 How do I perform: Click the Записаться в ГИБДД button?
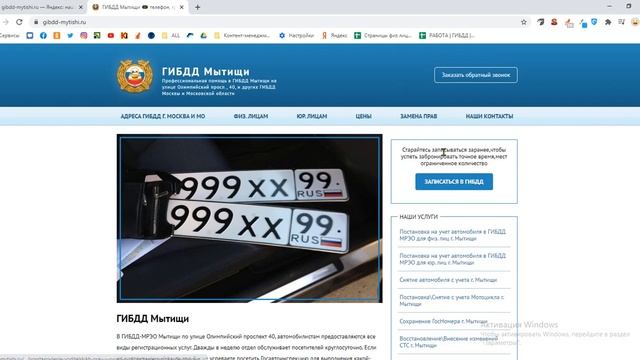(454, 182)
